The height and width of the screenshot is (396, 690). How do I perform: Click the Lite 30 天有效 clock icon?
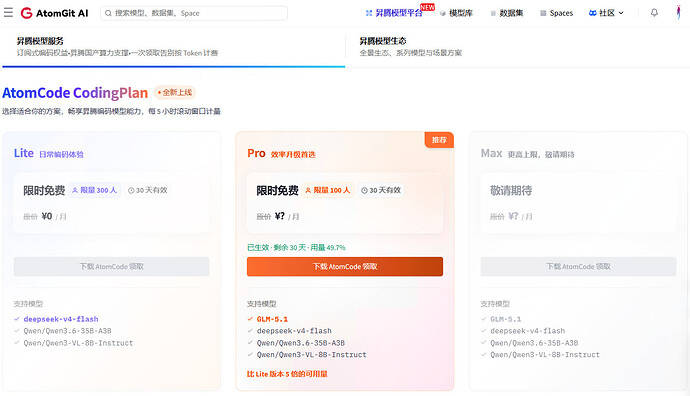coord(131,191)
